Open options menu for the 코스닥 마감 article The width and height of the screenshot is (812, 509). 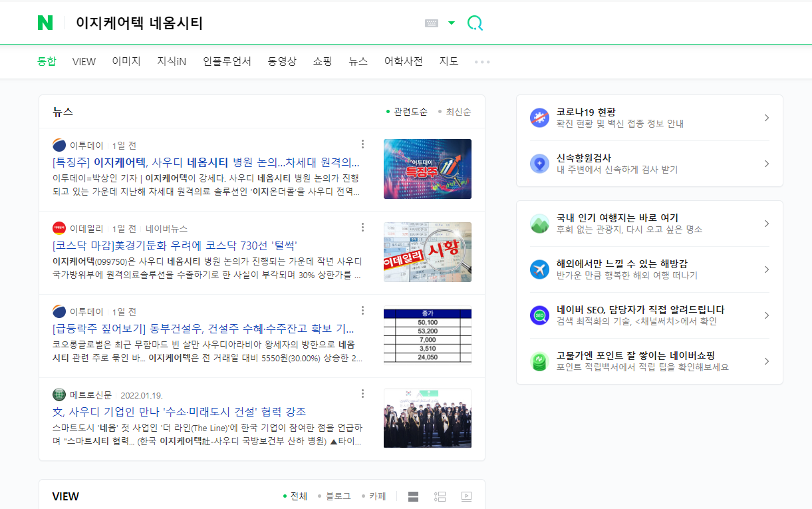(x=362, y=228)
